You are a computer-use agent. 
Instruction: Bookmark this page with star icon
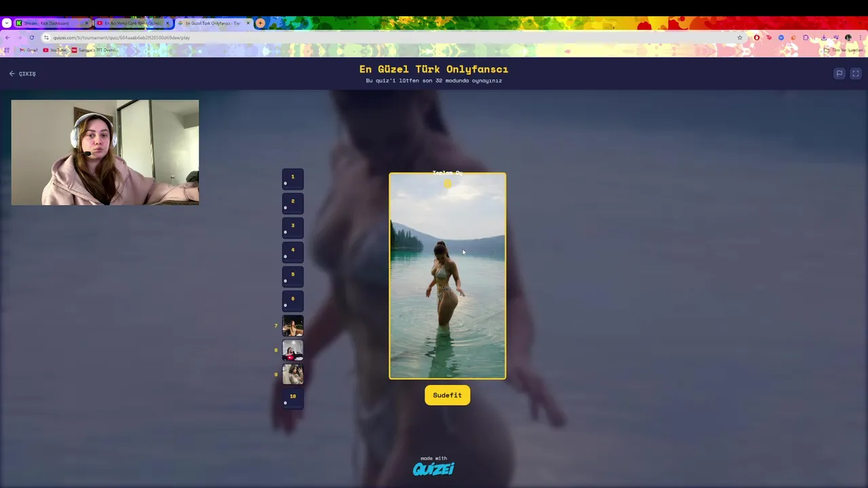[739, 37]
